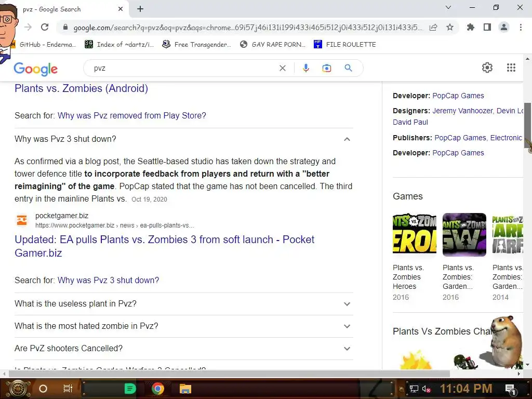The image size is (532, 399).
Task: Open the network tray icon
Action: 414,389
